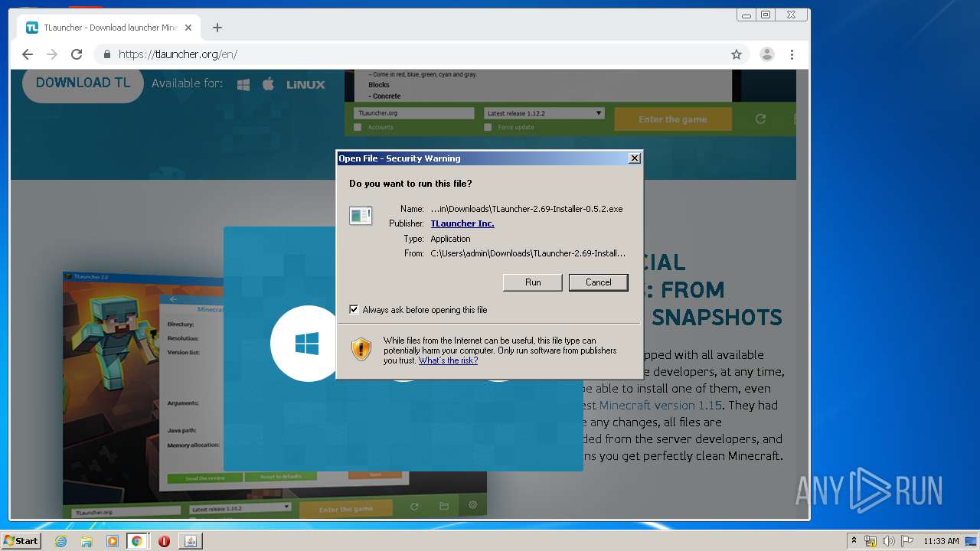Click the large Windows download circle
Screen dimensions: 980x551
pos(307,344)
